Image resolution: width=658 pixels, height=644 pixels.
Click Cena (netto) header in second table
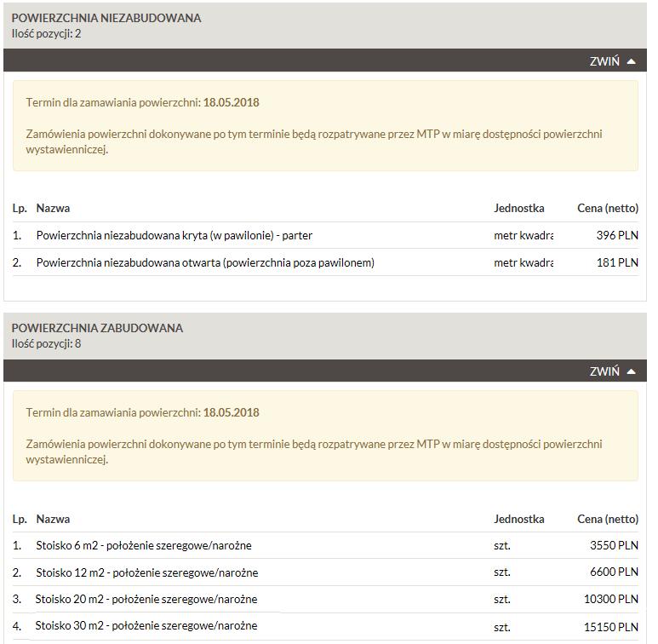tap(608, 519)
